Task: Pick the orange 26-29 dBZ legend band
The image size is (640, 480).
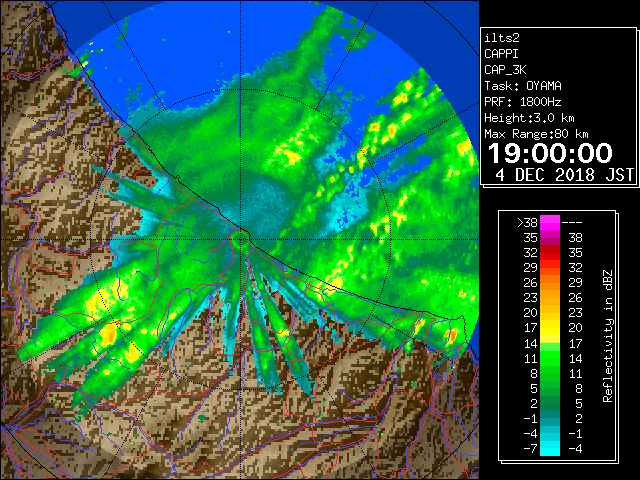Action: pos(550,283)
